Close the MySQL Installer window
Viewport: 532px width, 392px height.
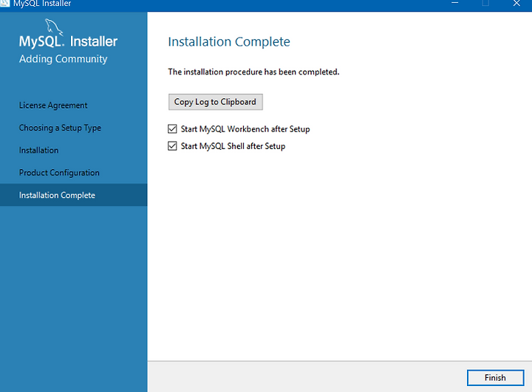pyautogui.click(x=516, y=4)
